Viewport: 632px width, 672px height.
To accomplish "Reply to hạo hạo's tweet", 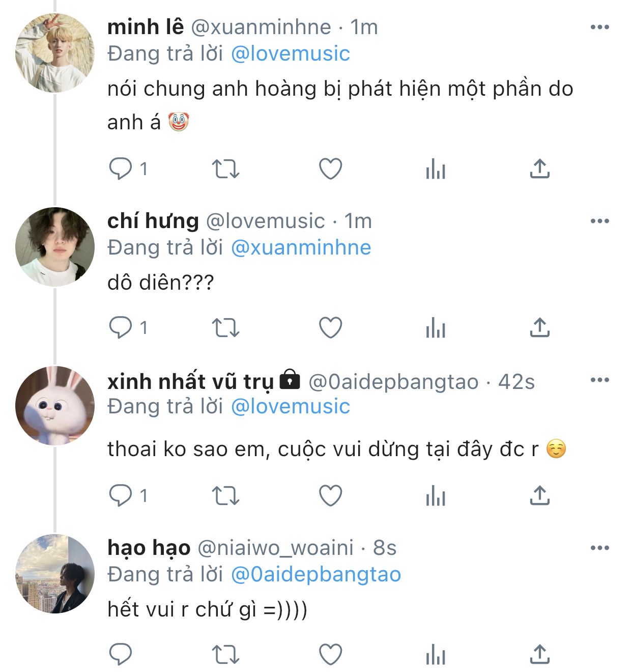I will click(121, 654).
